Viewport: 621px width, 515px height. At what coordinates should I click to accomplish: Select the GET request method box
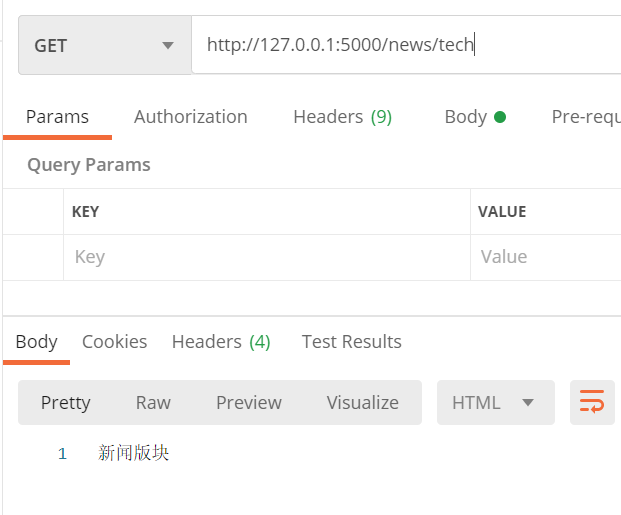tap(105, 45)
